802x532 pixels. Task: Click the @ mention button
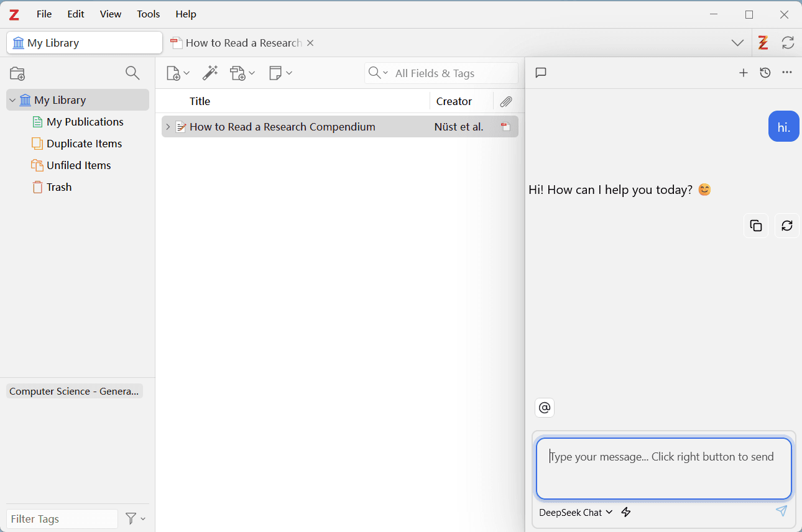[x=545, y=408]
